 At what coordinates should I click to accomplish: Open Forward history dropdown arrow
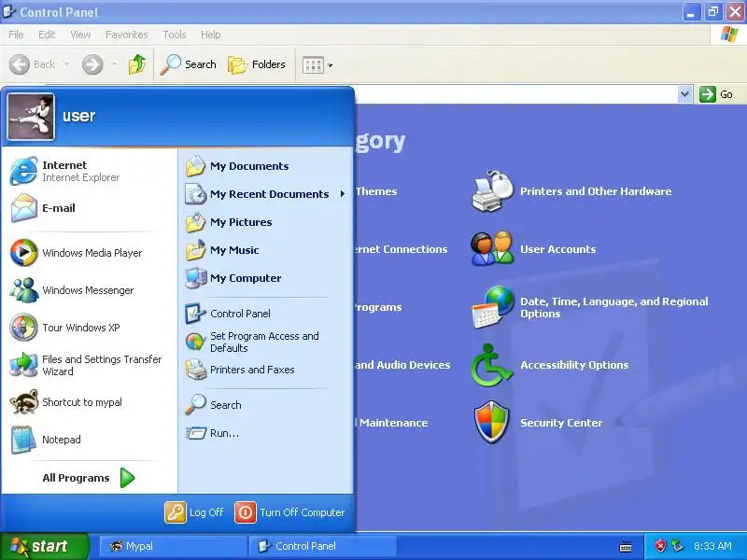pos(114,64)
